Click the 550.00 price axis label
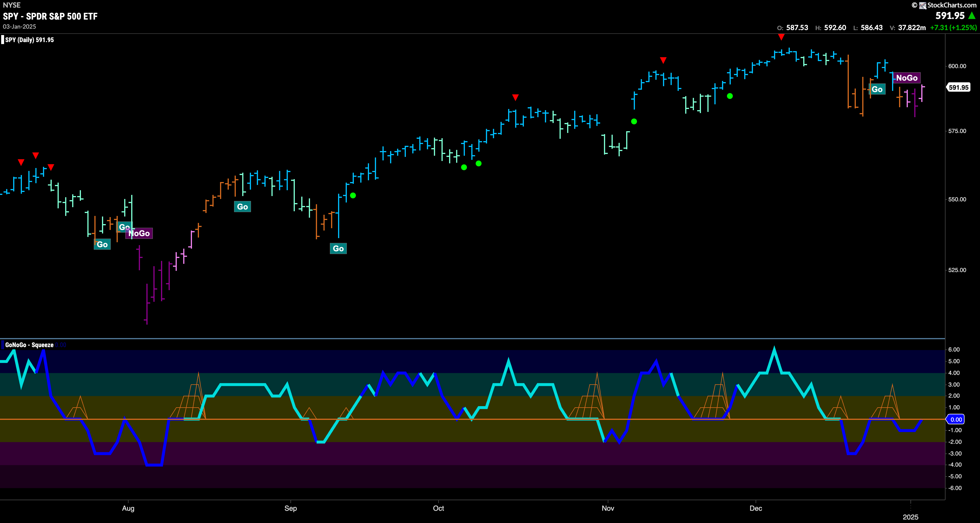 tap(957, 199)
